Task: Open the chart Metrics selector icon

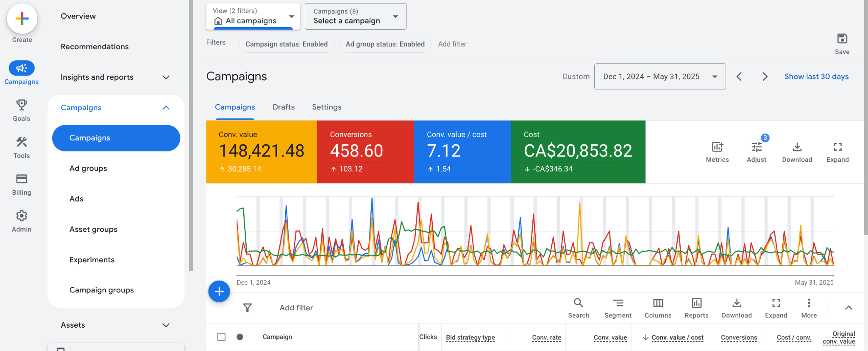Action: coord(717,147)
